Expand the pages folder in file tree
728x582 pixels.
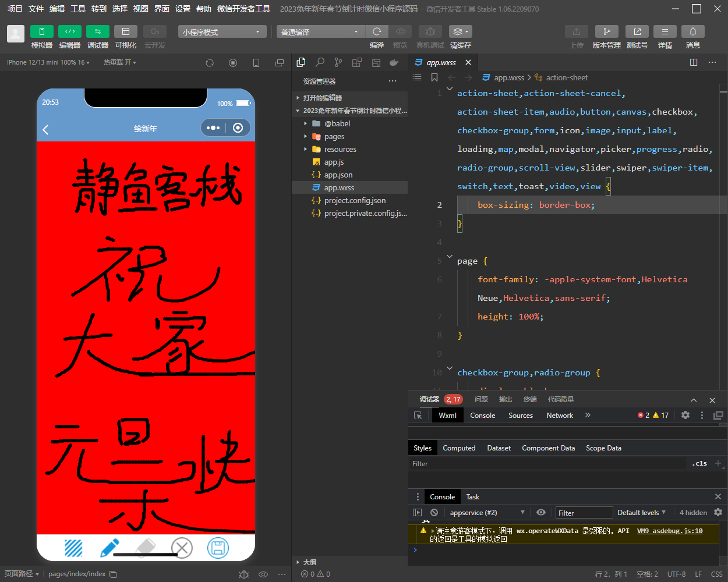(334, 136)
